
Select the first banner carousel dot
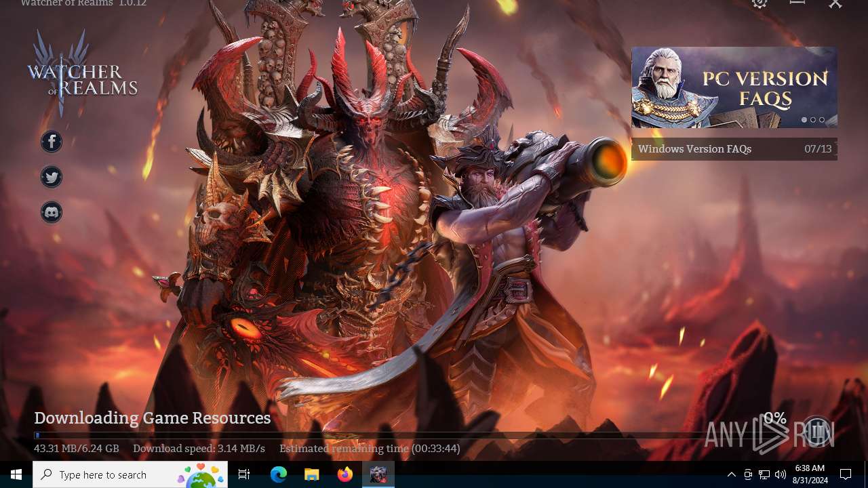pos(804,120)
